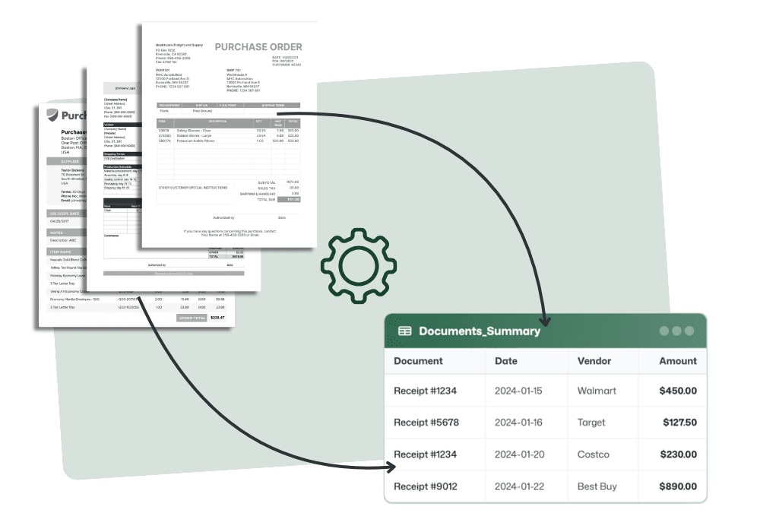760x532 pixels.
Task: Select the Receipt #5678 cell
Action: tap(426, 423)
